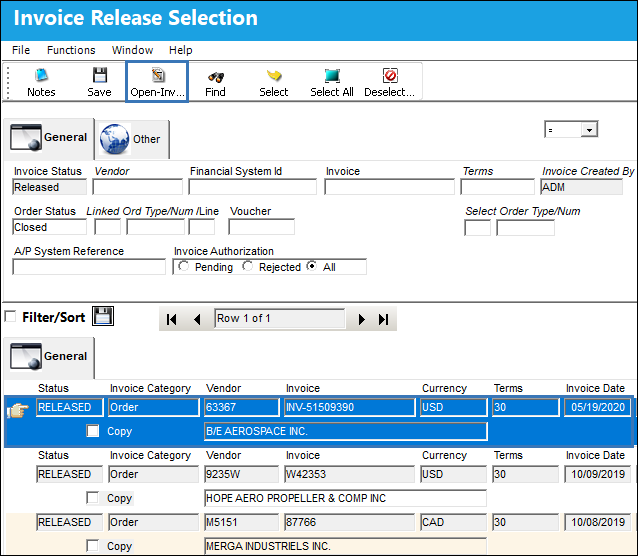The width and height of the screenshot is (638, 556).
Task: Click the Row 1 of 1 indicator box
Action: (280, 319)
